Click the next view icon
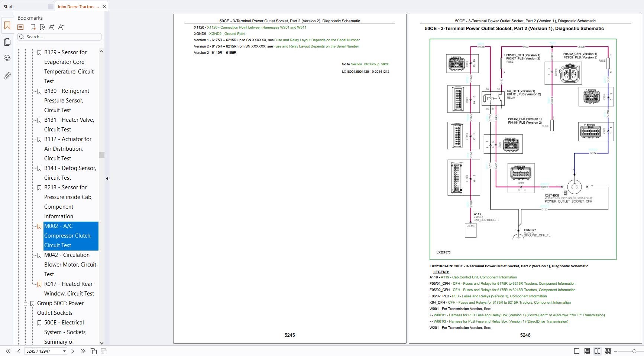Viewport: 644px width, 356px height. [104, 351]
